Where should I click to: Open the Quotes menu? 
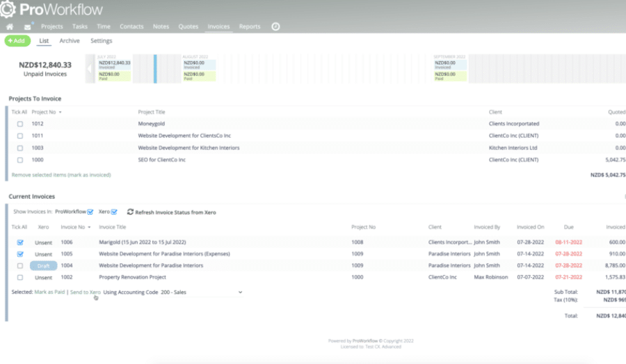pos(188,26)
